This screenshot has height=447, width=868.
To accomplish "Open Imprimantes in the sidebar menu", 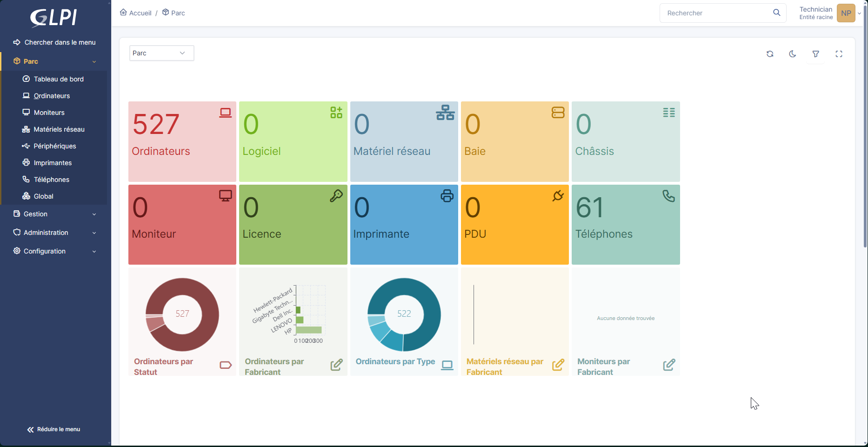I will click(x=53, y=163).
